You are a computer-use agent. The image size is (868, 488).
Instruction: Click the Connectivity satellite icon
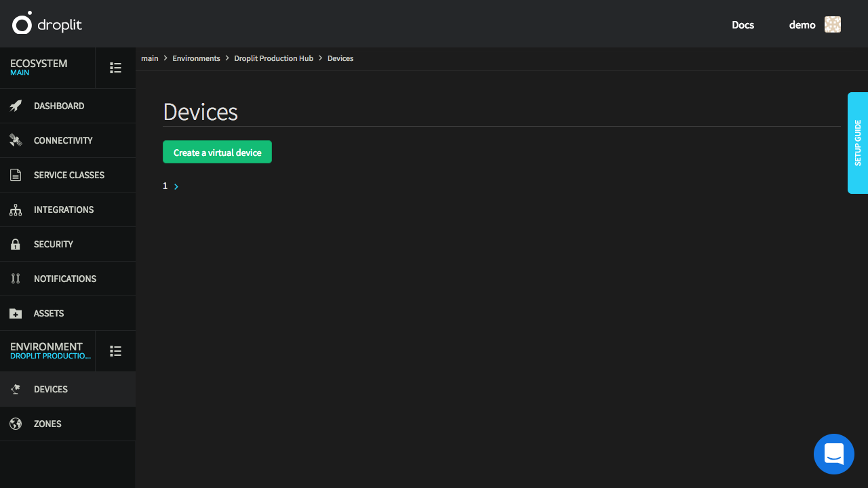16,140
